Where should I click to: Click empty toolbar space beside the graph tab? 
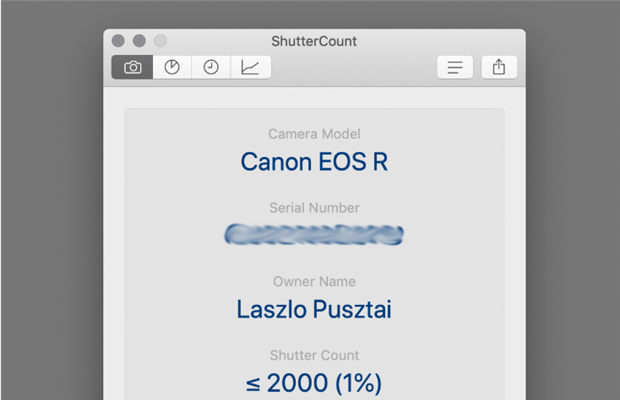(x=354, y=67)
